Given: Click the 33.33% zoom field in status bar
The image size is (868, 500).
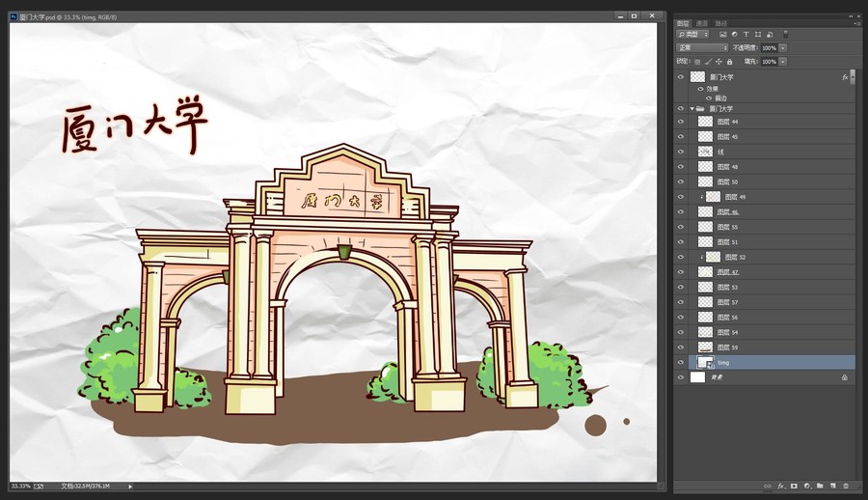Looking at the screenshot, I should pos(20,486).
